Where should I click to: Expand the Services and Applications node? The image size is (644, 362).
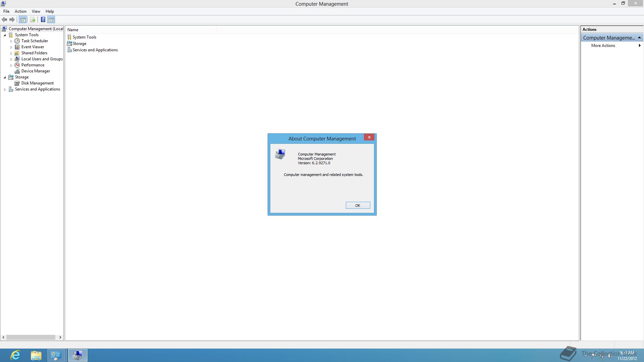pos(5,89)
